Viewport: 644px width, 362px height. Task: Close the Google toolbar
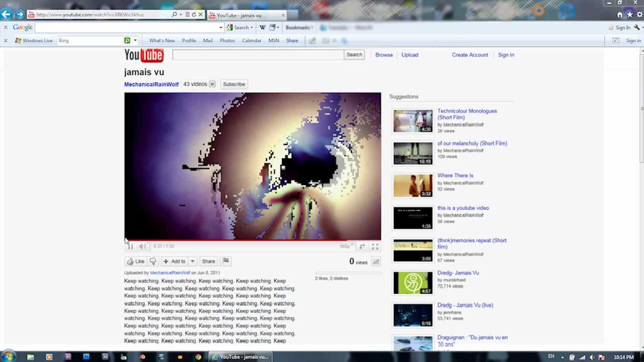tap(6, 27)
